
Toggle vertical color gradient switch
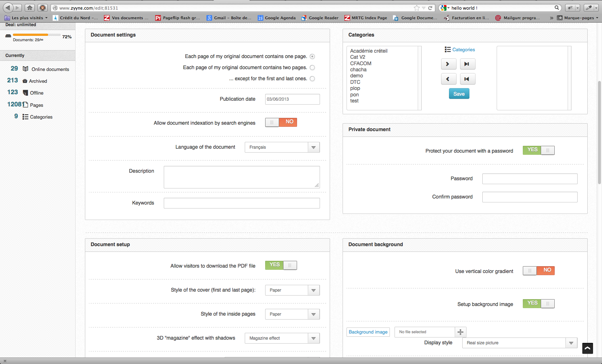539,270
